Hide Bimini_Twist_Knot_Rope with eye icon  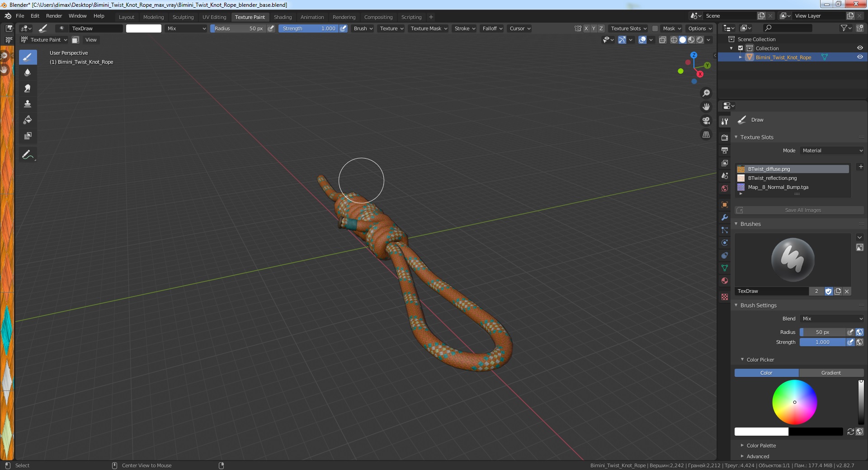coord(860,57)
